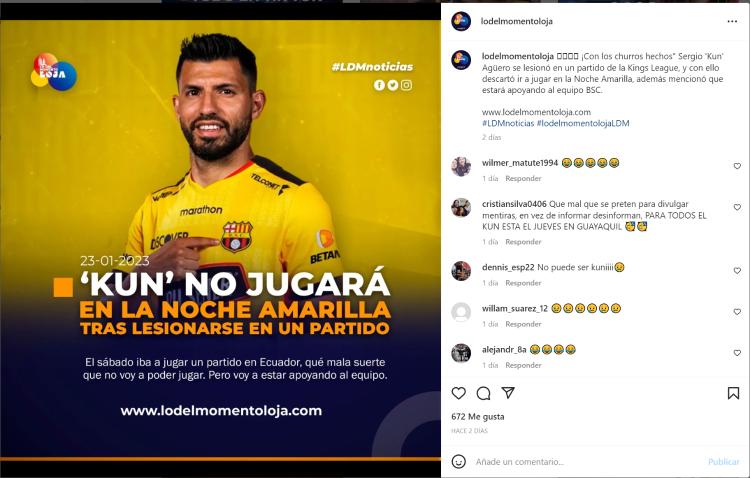This screenshot has width=750, height=478.
Task: Open the lodelmomentoloja header profile picture
Action: (461, 22)
